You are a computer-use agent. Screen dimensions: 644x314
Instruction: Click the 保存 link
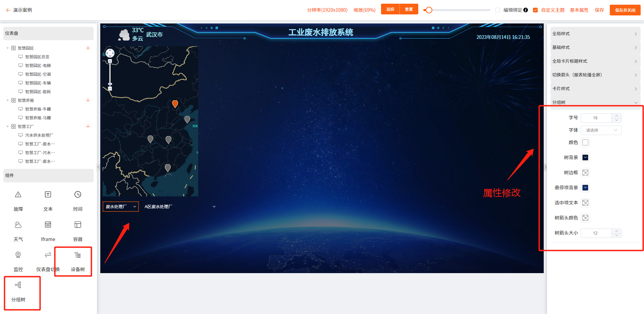coord(599,10)
